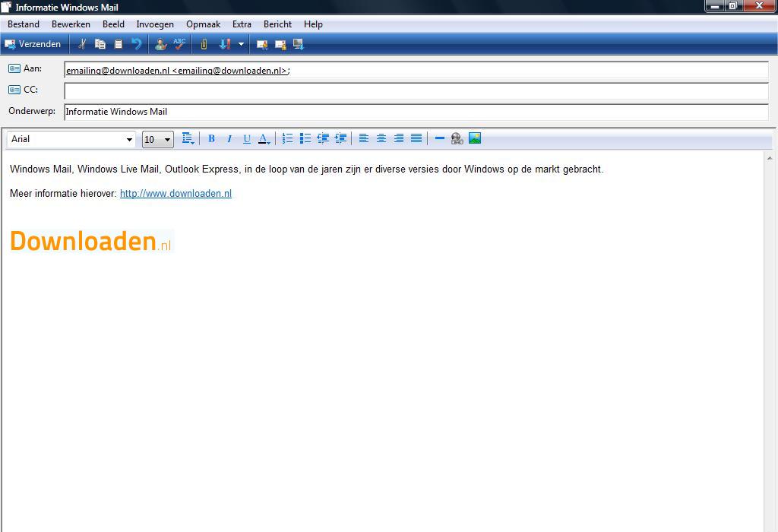The image size is (778, 532).
Task: Select the Downloaden.nl logo image
Action: click(91, 241)
